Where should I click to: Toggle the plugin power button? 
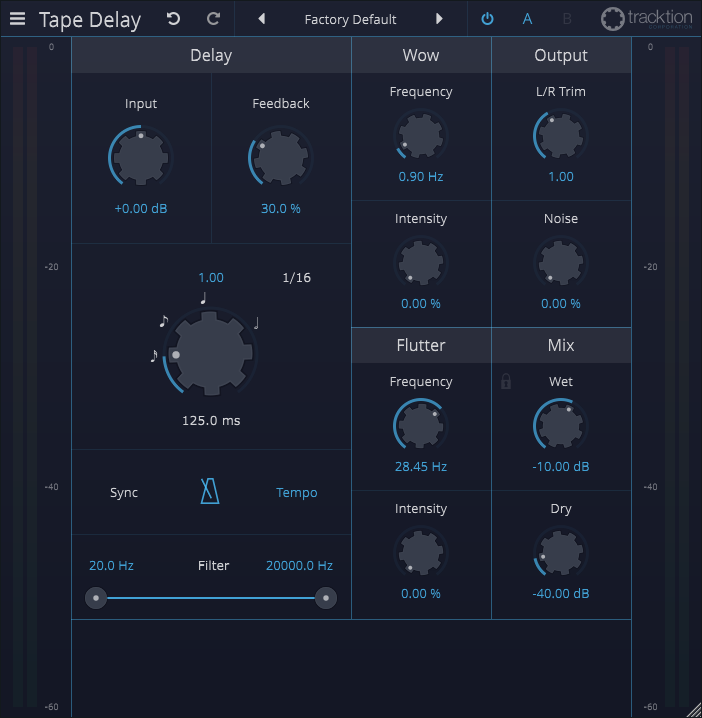pyautogui.click(x=487, y=19)
